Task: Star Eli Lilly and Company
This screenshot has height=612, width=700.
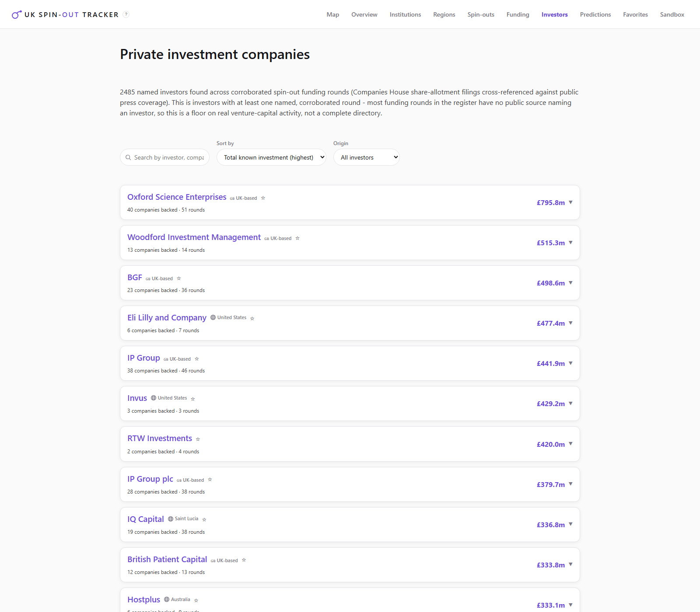Action: (252, 319)
